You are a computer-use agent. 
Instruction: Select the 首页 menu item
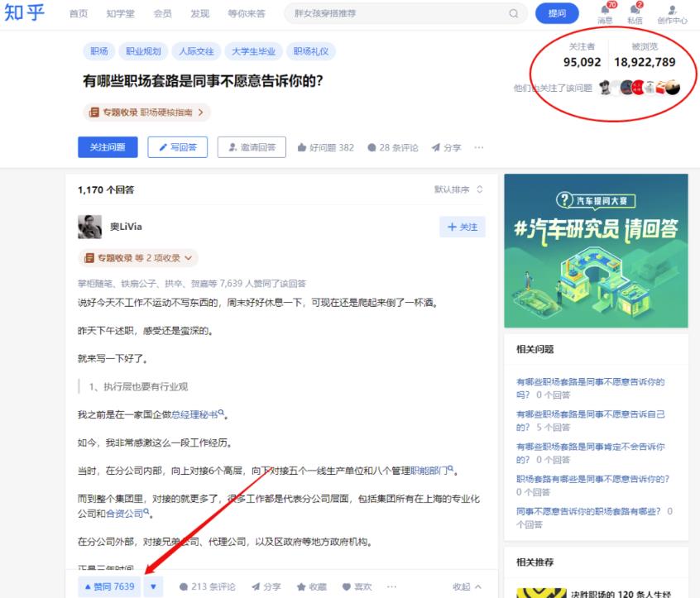pos(78,13)
